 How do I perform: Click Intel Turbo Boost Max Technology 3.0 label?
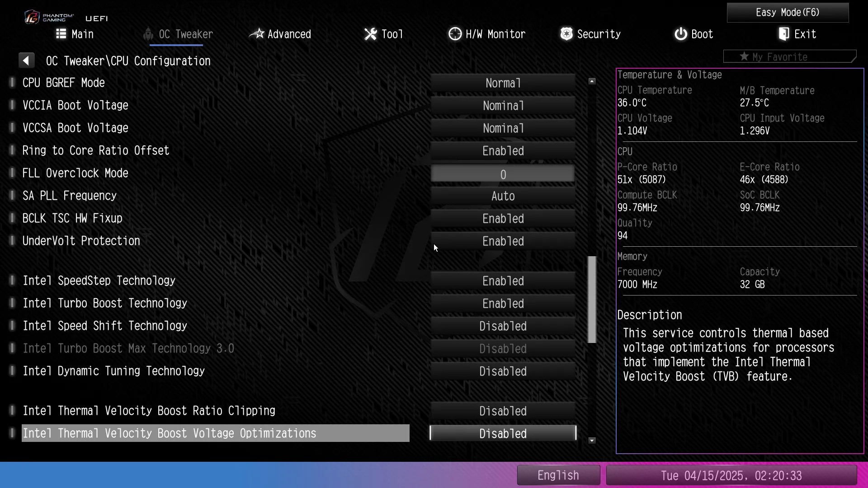[128, 348]
